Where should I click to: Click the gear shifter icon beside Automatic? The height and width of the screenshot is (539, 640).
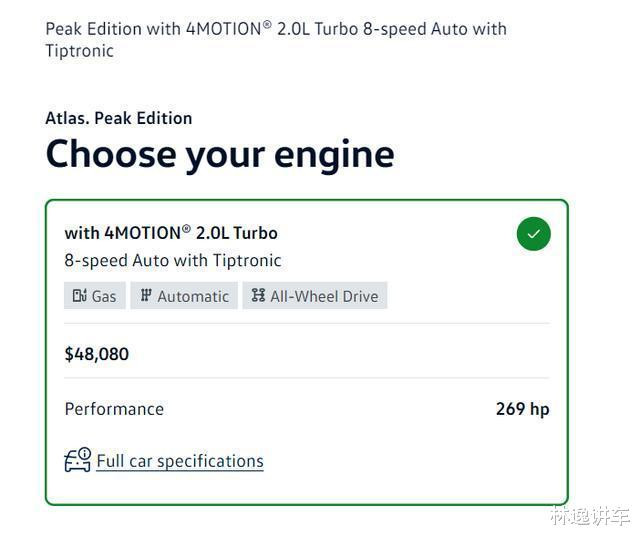click(x=146, y=295)
